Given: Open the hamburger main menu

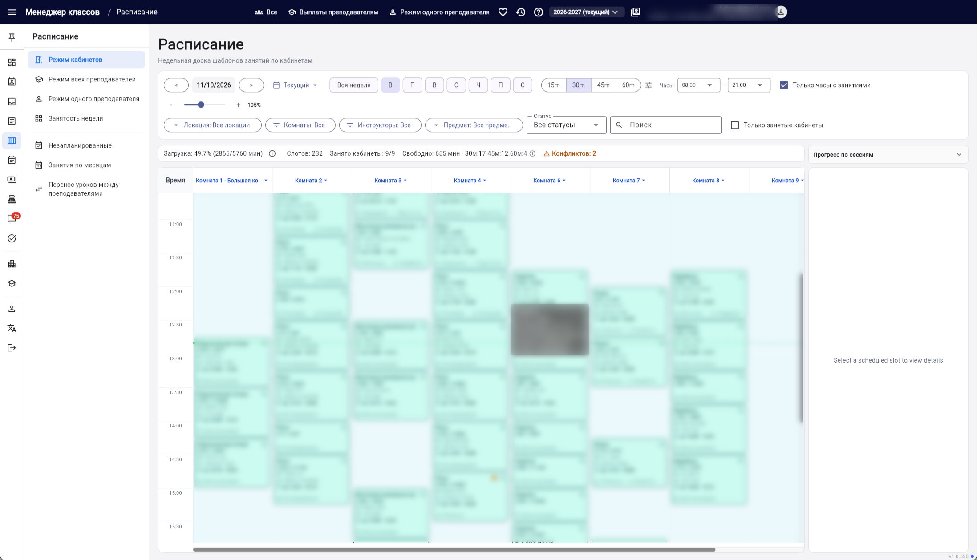Looking at the screenshot, I should [12, 12].
